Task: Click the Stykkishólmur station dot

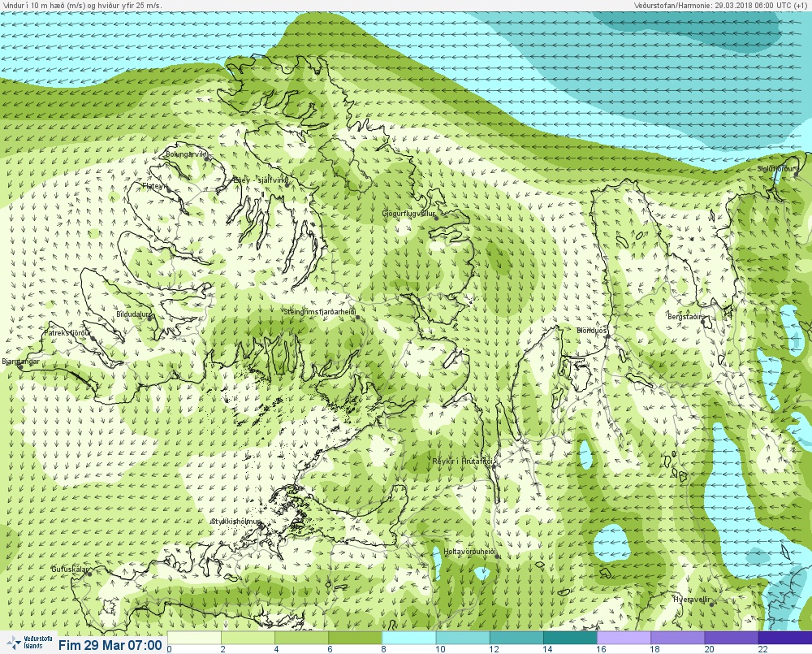Action: 262,526
